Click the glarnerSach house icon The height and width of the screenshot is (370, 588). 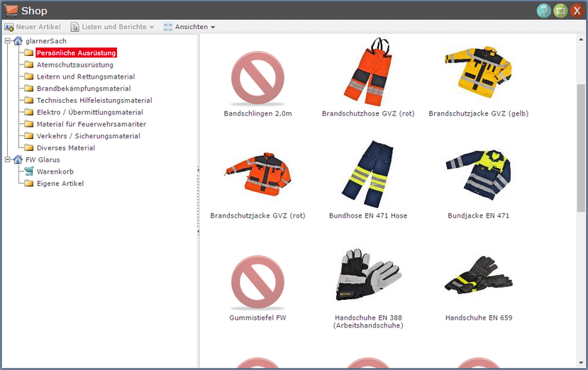coord(18,41)
